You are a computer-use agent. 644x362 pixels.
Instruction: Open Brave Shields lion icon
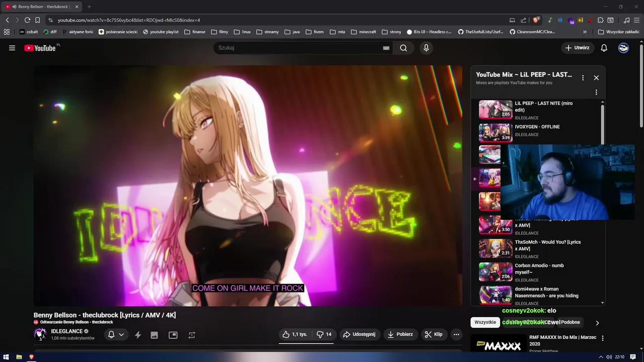click(536, 20)
